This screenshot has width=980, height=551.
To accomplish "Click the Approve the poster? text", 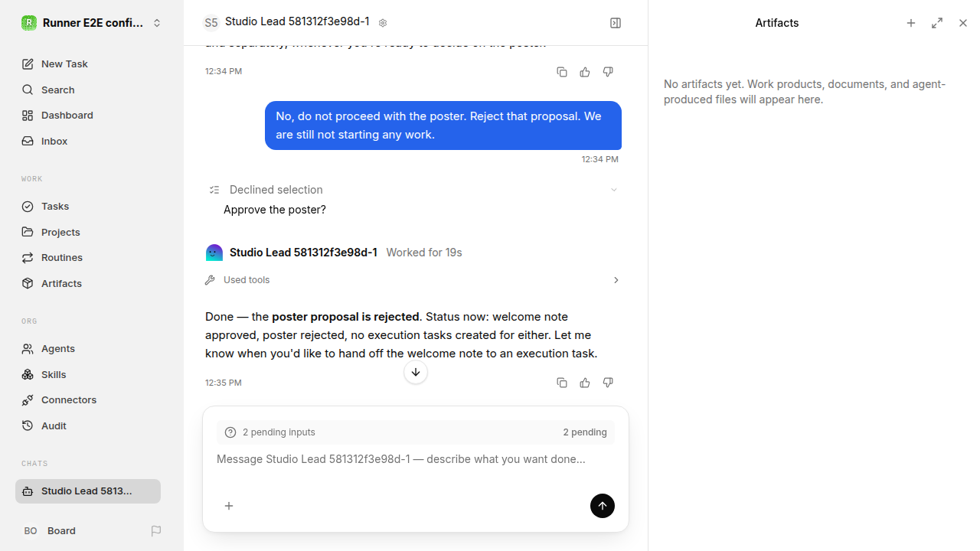I will [x=275, y=210].
